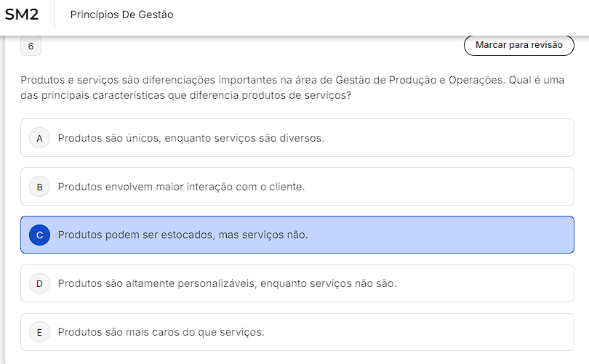The width and height of the screenshot is (589, 364).
Task: Click the blue highlighted C circle
Action: pos(39,235)
